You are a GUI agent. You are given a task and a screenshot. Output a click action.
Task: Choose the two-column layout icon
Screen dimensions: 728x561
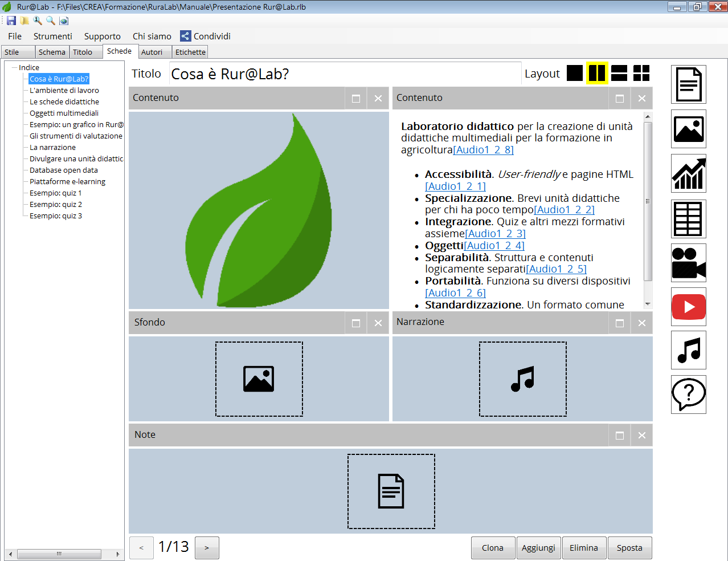[x=597, y=73]
